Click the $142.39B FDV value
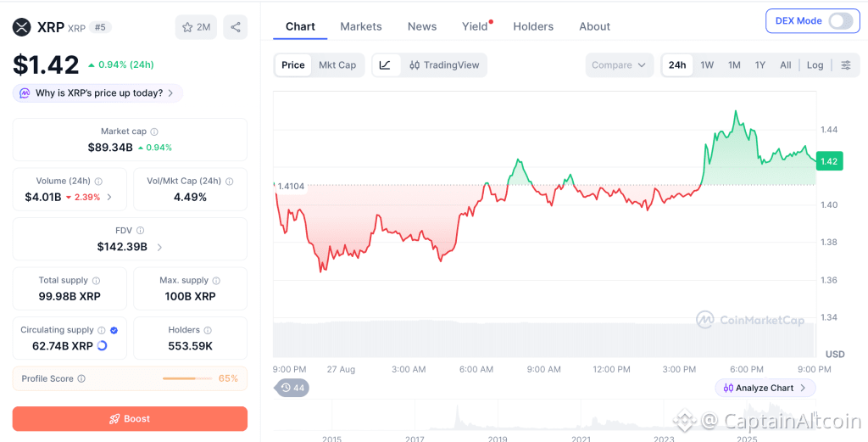This screenshot has height=442, width=868. (x=122, y=247)
